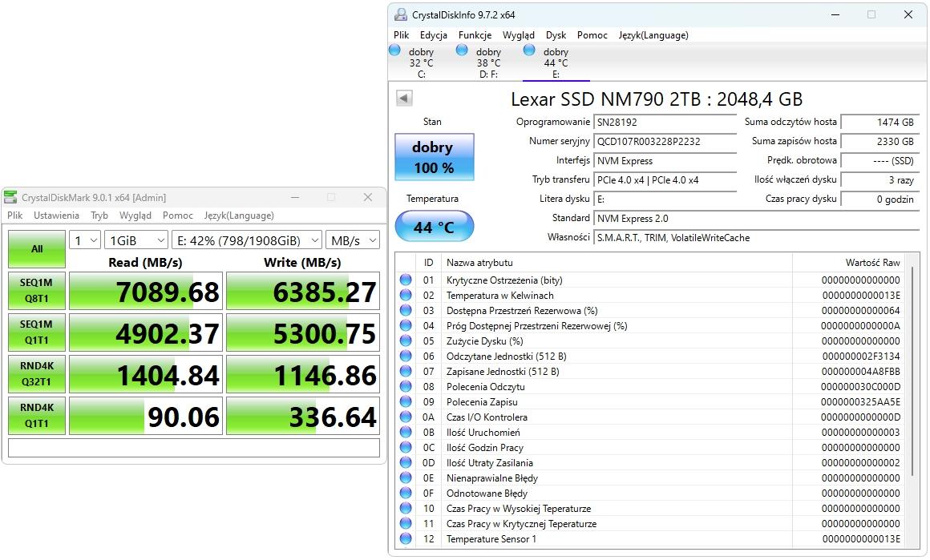Expand the E: drive selection dropdown
This screenshot has width=930, height=560.
tap(246, 240)
